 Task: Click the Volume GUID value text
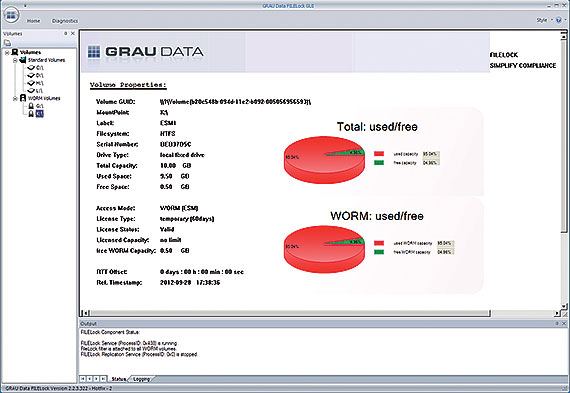[x=235, y=102]
